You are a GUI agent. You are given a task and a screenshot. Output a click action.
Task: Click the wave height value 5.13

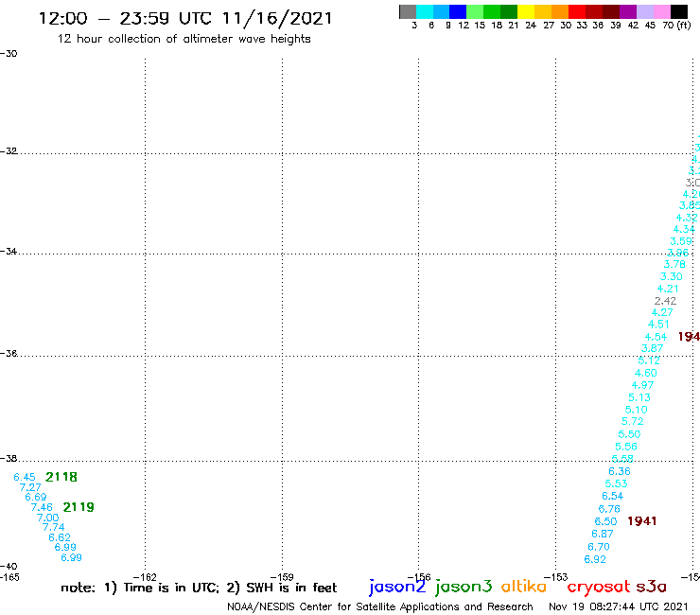pyautogui.click(x=639, y=397)
